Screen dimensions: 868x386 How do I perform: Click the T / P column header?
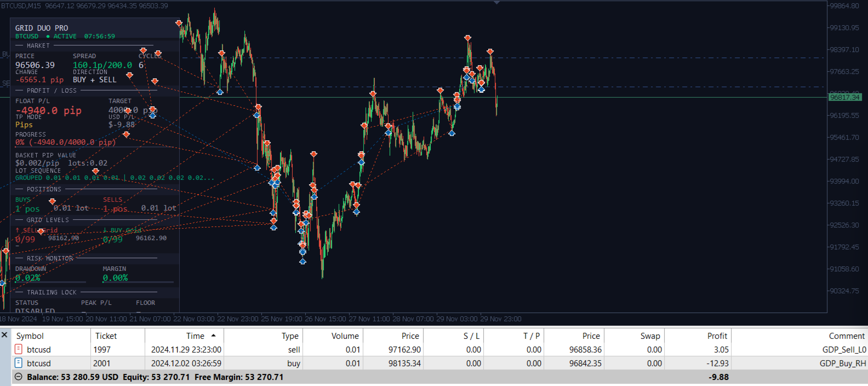pos(532,336)
